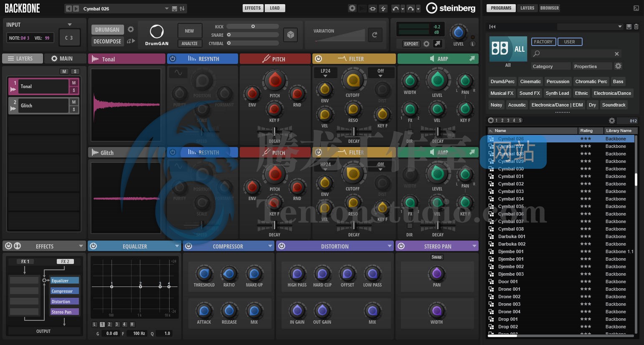Switch to the PROGRAMS tab

click(501, 8)
